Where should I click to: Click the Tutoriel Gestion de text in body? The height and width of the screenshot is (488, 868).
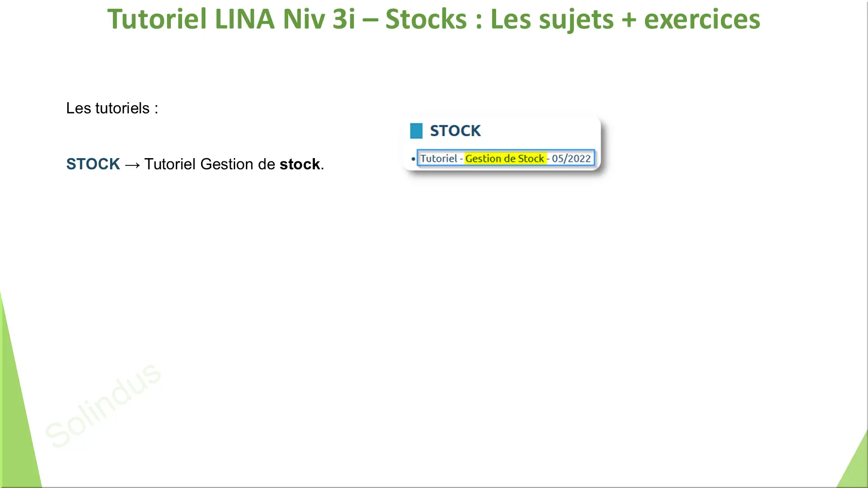pos(210,164)
